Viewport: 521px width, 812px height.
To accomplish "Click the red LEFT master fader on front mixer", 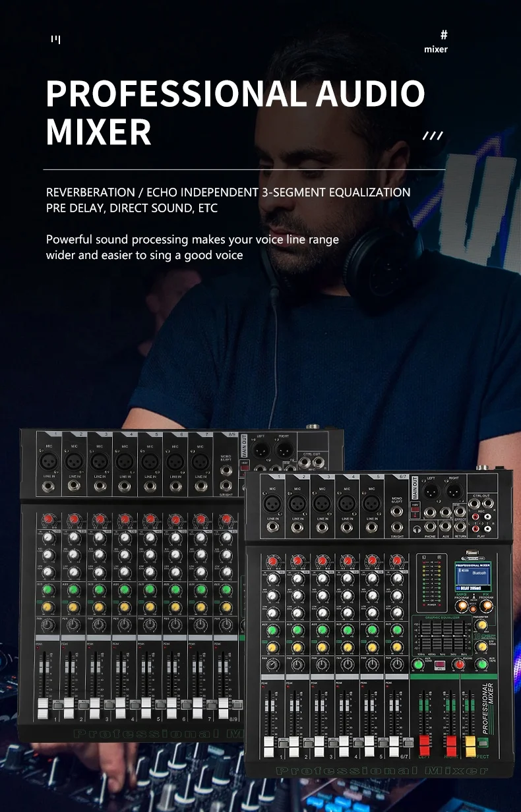I will [424, 745].
